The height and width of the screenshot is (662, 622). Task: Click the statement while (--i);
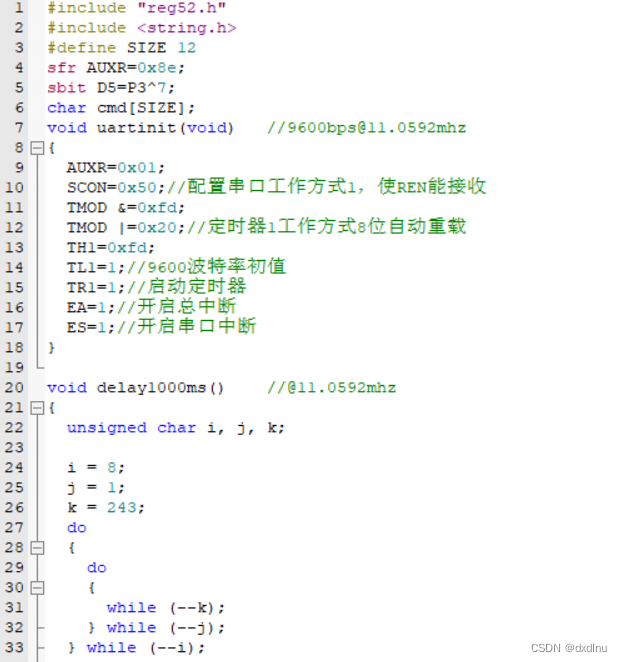(x=146, y=648)
